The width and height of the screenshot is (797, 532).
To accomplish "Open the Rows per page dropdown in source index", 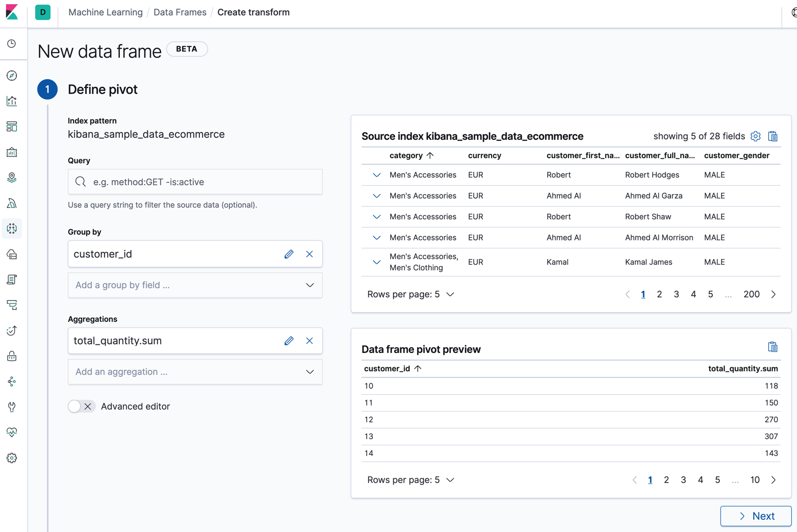I will coord(412,294).
